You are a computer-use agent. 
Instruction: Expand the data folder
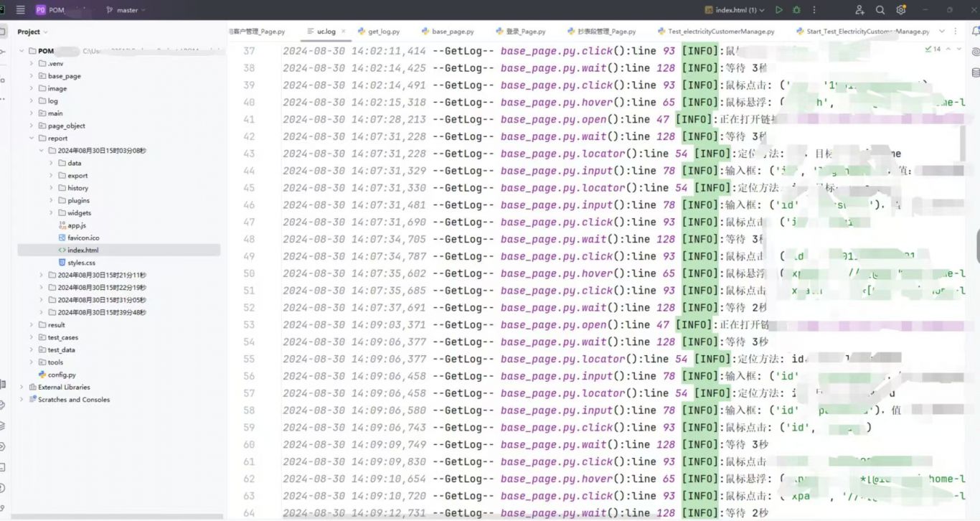pyautogui.click(x=52, y=163)
